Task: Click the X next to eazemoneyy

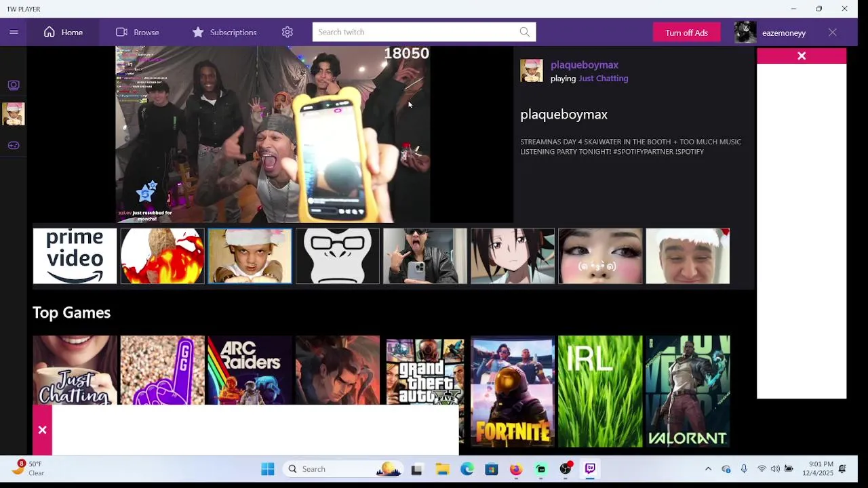Action: (x=833, y=32)
